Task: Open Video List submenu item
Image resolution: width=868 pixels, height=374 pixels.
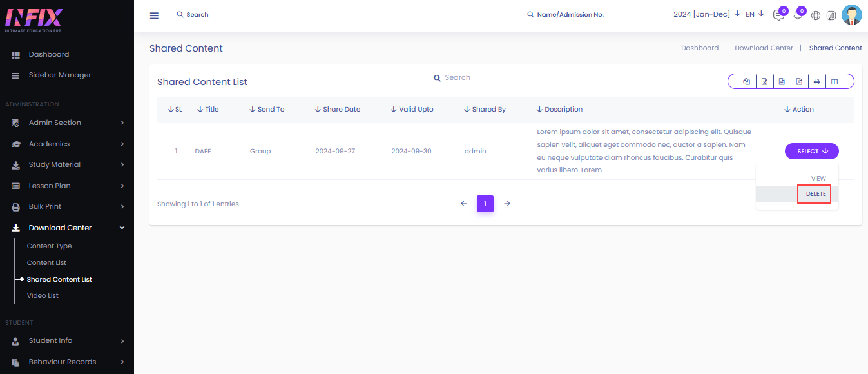Action: 43,296
